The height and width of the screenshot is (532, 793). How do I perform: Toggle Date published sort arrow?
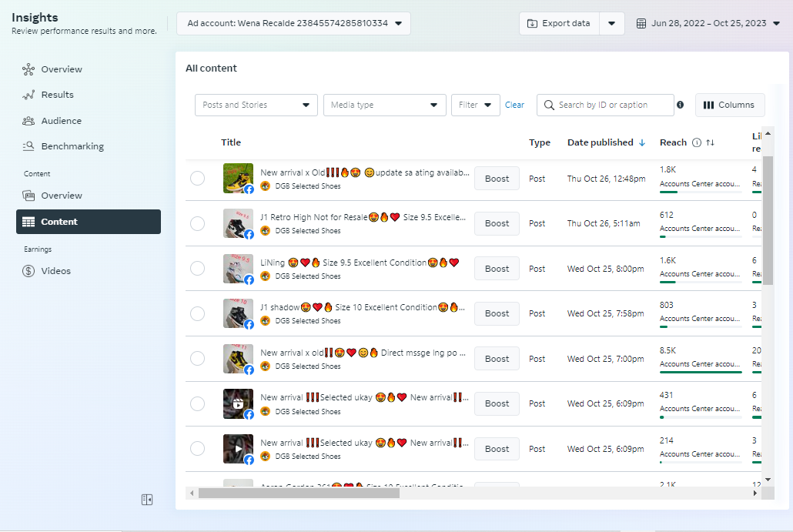(x=642, y=142)
